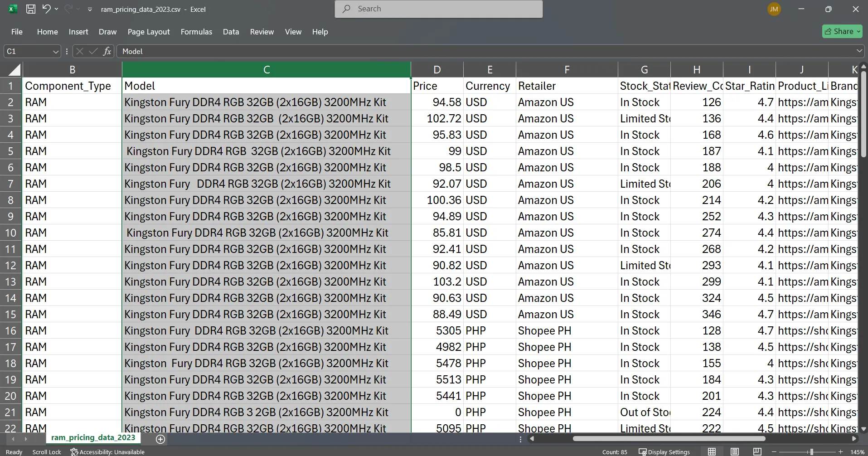Open the Undo history dropdown arrow
This screenshot has width=868, height=456.
point(57,9)
